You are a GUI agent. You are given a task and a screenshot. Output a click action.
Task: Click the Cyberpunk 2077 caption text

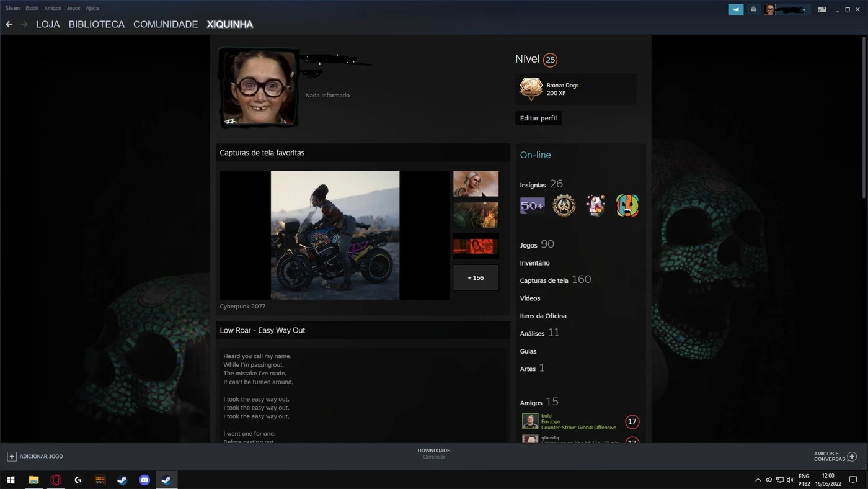[242, 307]
